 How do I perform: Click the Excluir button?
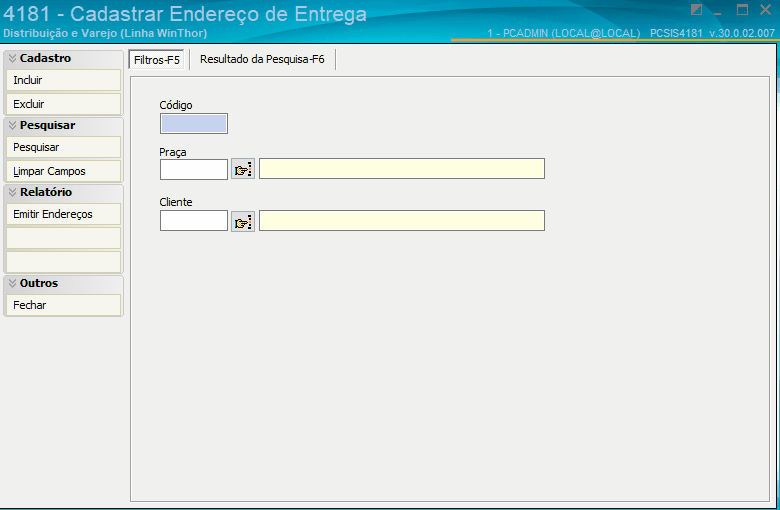click(64, 104)
